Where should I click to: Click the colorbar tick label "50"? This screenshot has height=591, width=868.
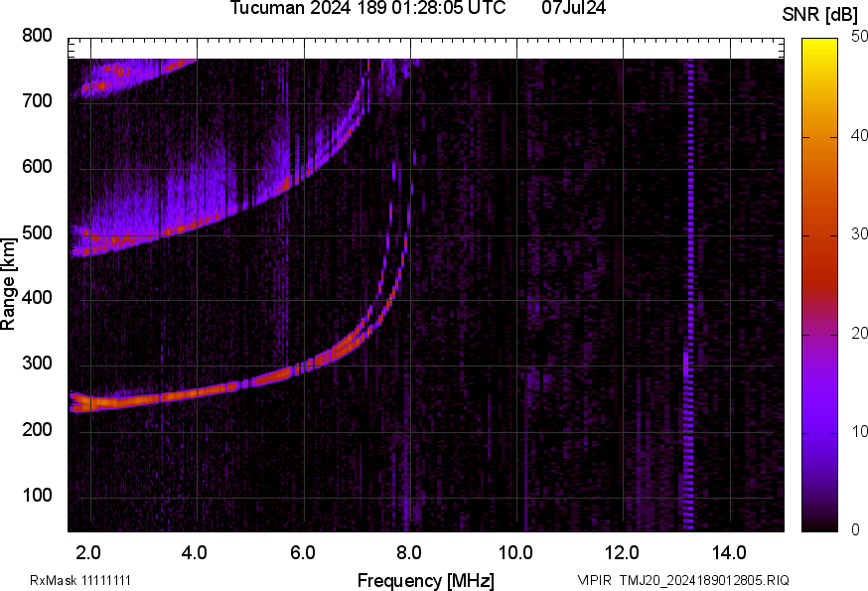coord(860,37)
